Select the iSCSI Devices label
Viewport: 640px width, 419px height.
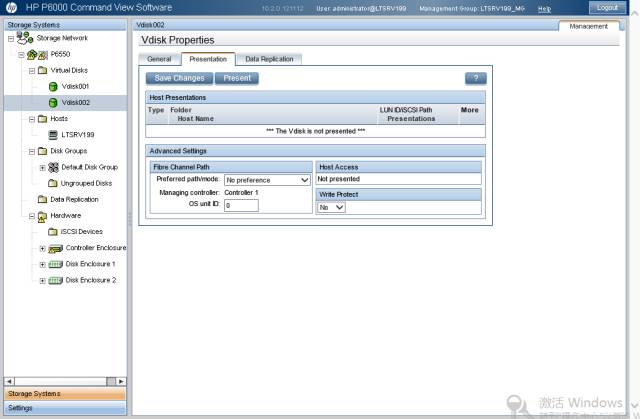pyautogui.click(x=82, y=232)
